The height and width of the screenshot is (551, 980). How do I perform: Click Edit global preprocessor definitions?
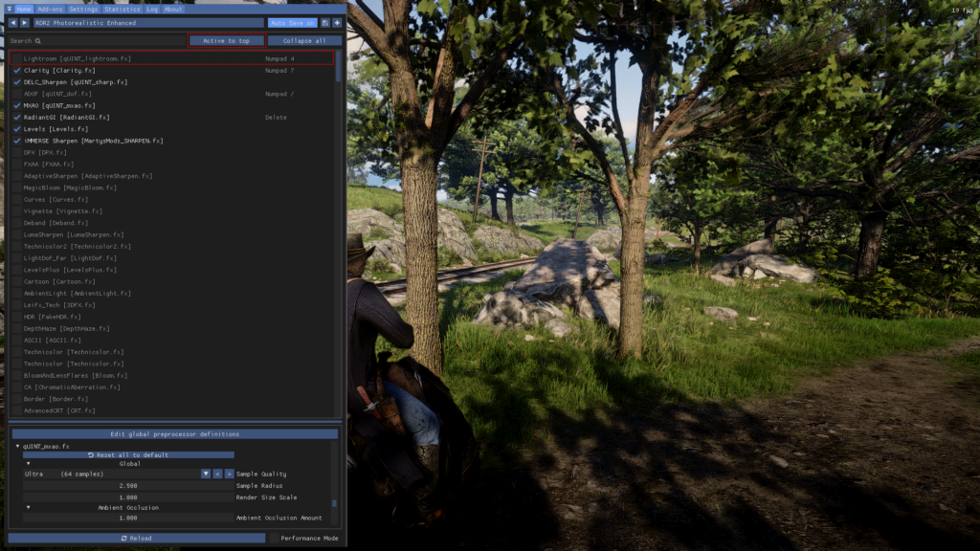point(175,434)
